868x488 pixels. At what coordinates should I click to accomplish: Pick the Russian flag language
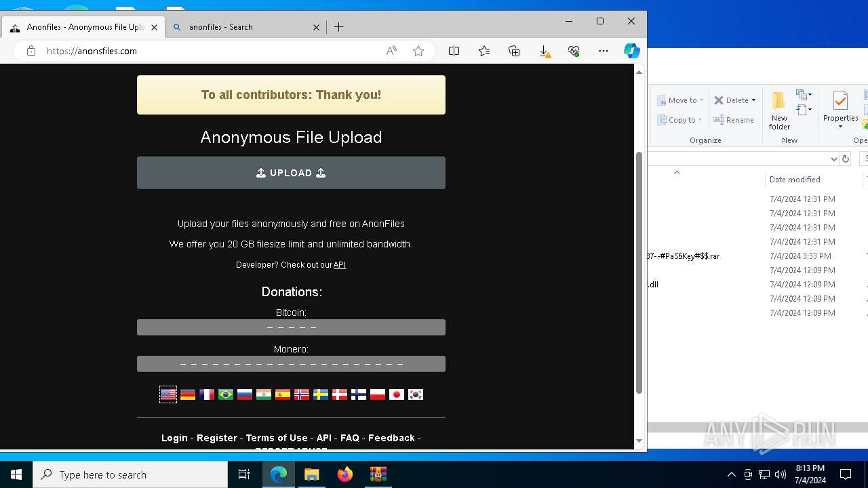(245, 394)
